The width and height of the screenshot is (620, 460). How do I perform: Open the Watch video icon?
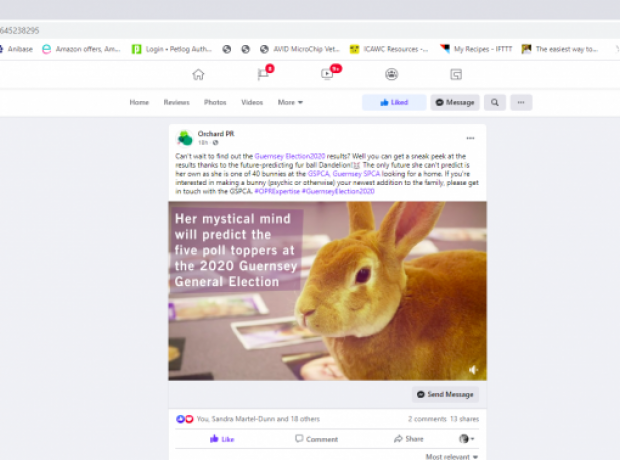pyautogui.click(x=328, y=74)
